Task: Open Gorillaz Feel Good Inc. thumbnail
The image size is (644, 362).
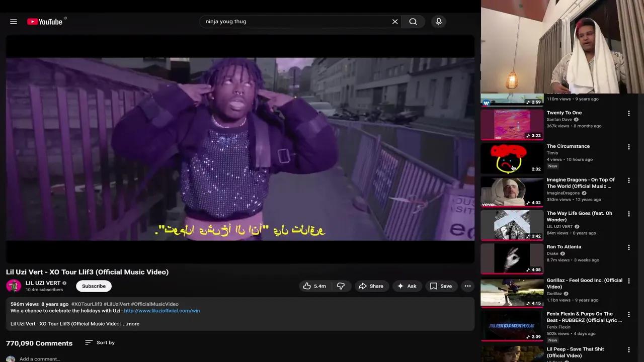Action: pyautogui.click(x=512, y=292)
